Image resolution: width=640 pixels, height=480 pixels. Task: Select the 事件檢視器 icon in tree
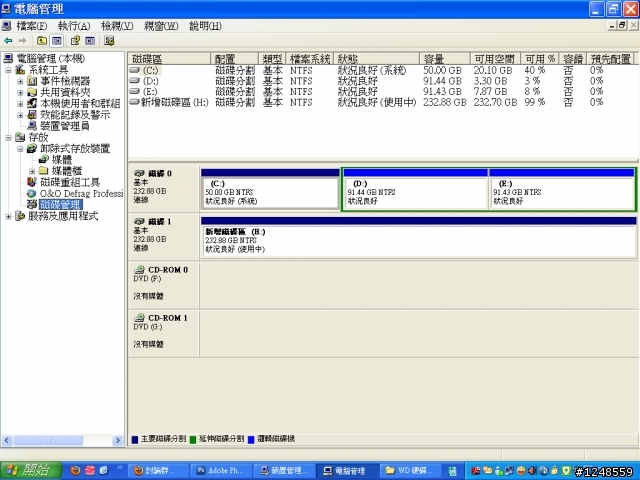point(32,81)
